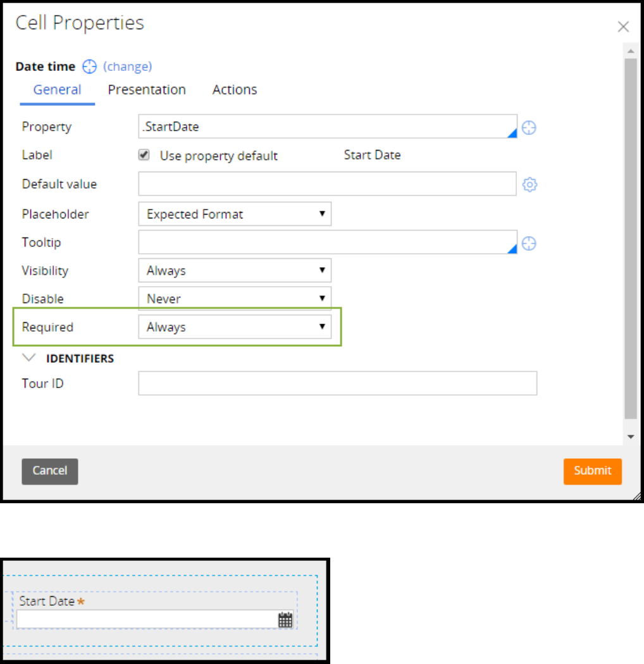Open the Placeholder dropdown
644x664 pixels.
(x=235, y=215)
